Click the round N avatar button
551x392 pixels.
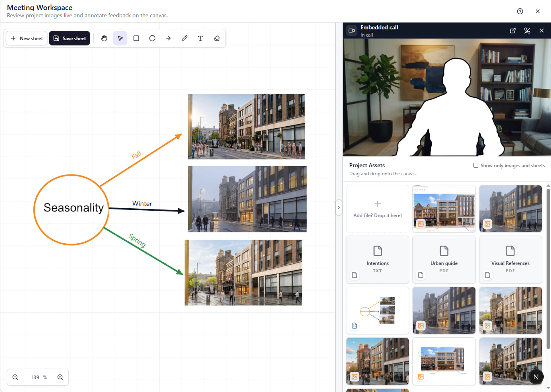point(536,377)
